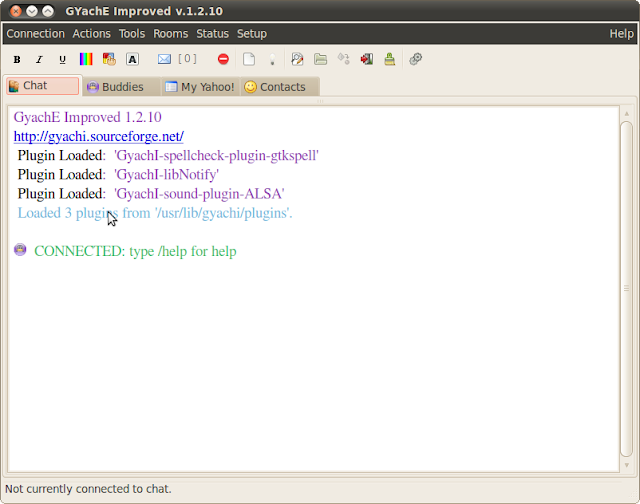Click the red stop icon
640x504 pixels.
[223, 59]
